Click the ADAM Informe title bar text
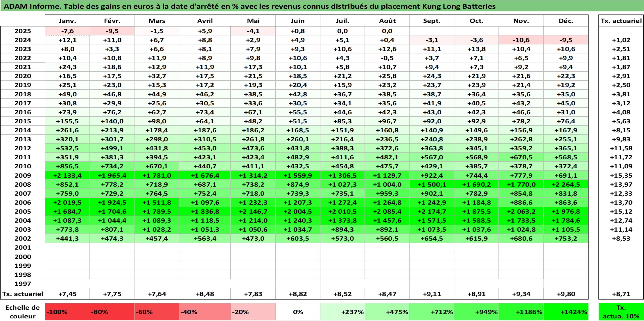This screenshot has width=644, height=321. point(250,6)
